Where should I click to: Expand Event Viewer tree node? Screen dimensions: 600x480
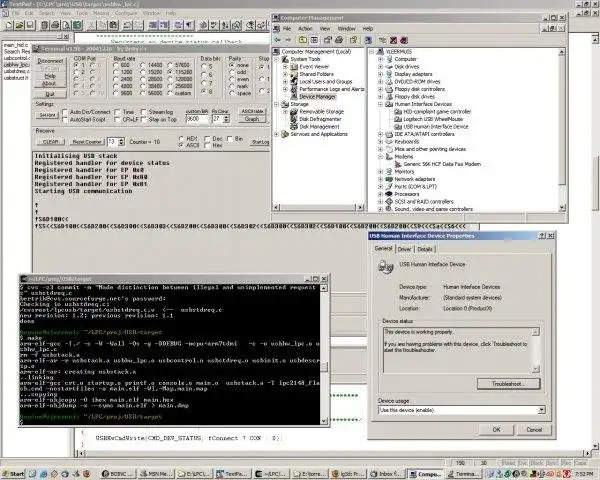coord(285,67)
